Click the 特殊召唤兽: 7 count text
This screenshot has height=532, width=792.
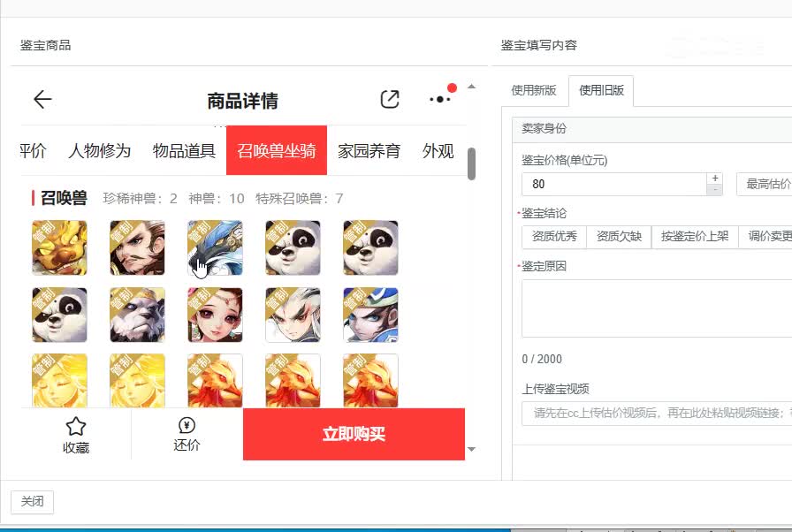pyautogui.click(x=299, y=198)
